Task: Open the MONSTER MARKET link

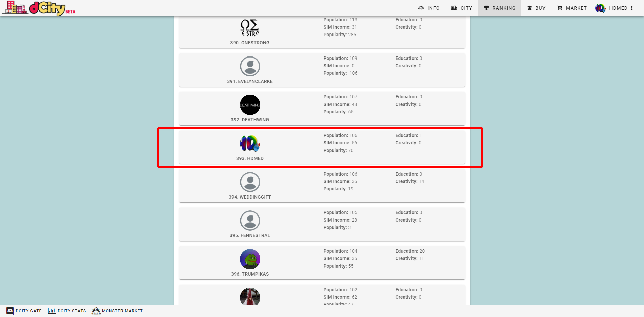Action: coord(117,311)
